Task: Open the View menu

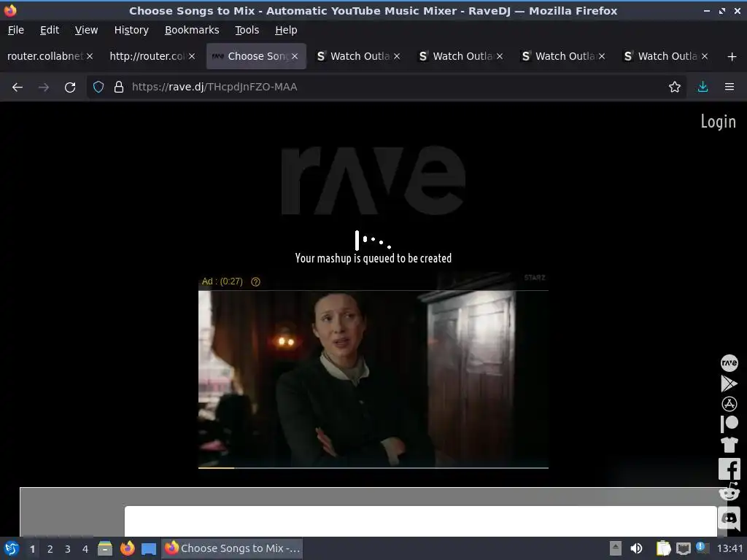Action: pos(86,30)
